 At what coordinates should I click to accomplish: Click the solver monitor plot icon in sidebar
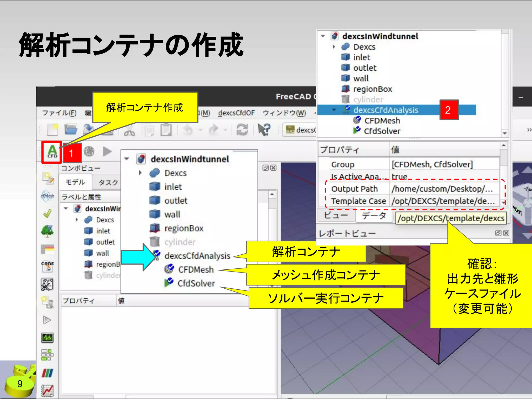48,338
